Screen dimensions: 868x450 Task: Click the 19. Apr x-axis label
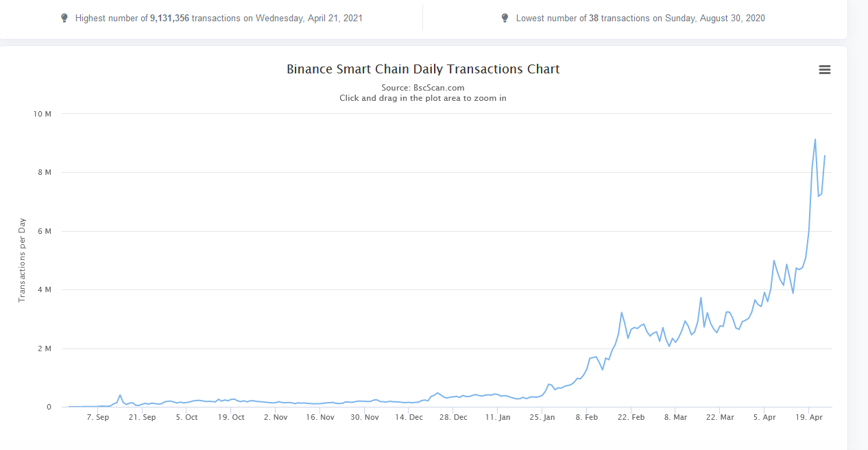pos(809,417)
